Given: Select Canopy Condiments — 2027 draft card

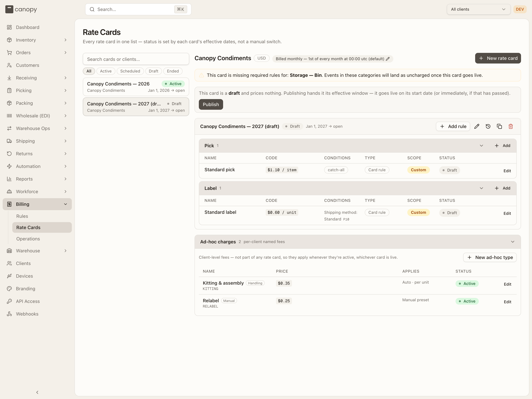Looking at the screenshot, I should [x=136, y=107].
